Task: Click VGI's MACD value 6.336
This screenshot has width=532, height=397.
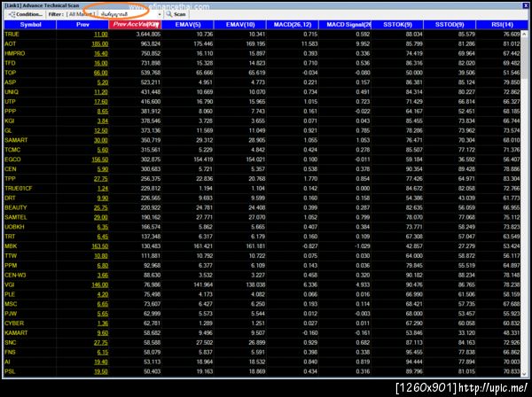Action: point(310,284)
